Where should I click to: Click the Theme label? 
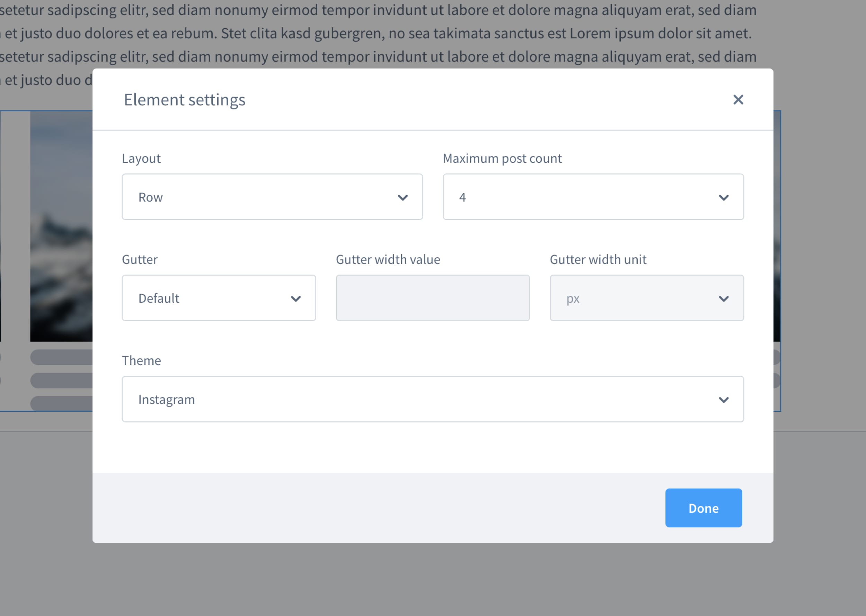[141, 360]
